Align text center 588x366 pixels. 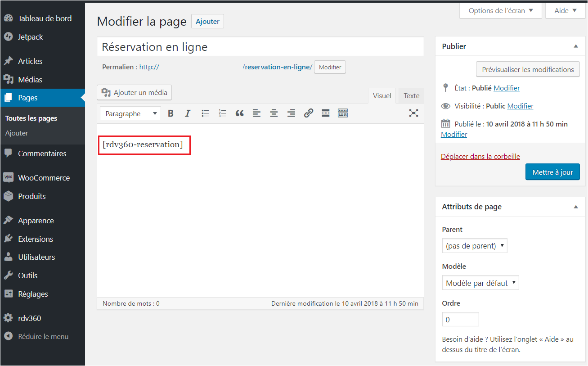pos(274,113)
